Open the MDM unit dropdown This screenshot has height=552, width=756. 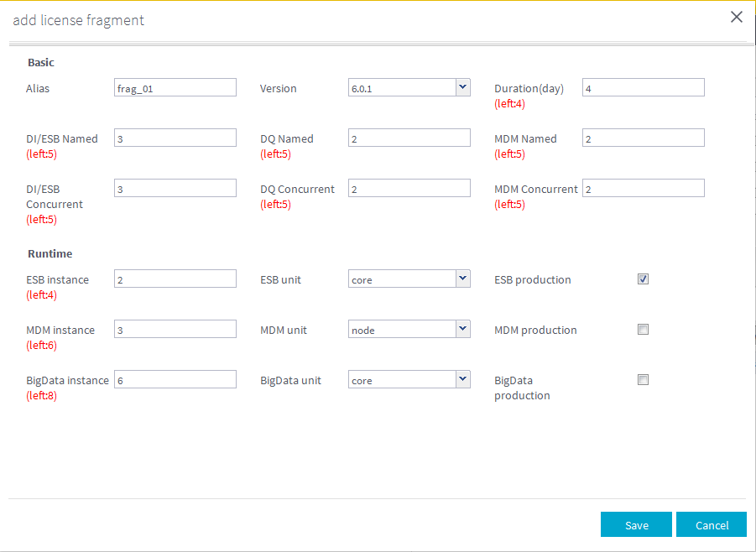pyautogui.click(x=461, y=329)
